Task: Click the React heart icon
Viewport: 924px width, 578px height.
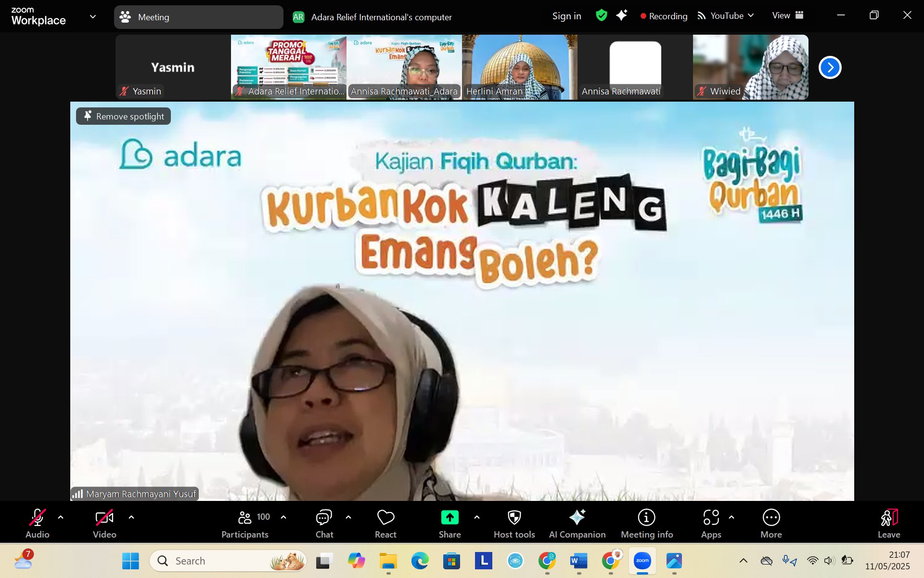Action: pyautogui.click(x=385, y=518)
